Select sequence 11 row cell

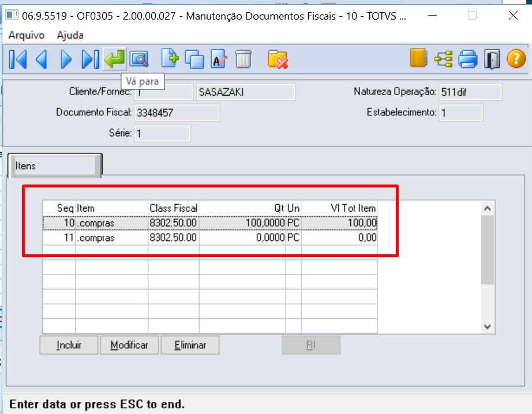pos(59,238)
